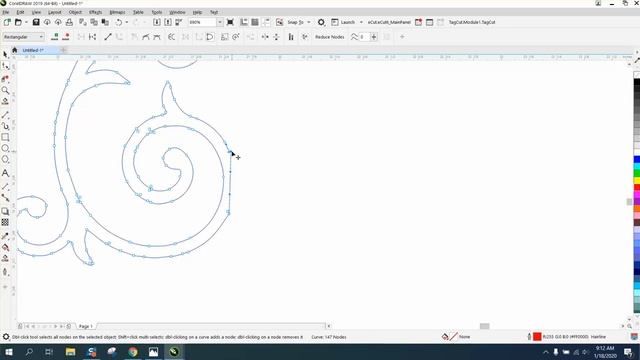Toggle Elastic Mode in property bar
Image resolution: width=640 pixels, height=360 pixels.
[291, 37]
